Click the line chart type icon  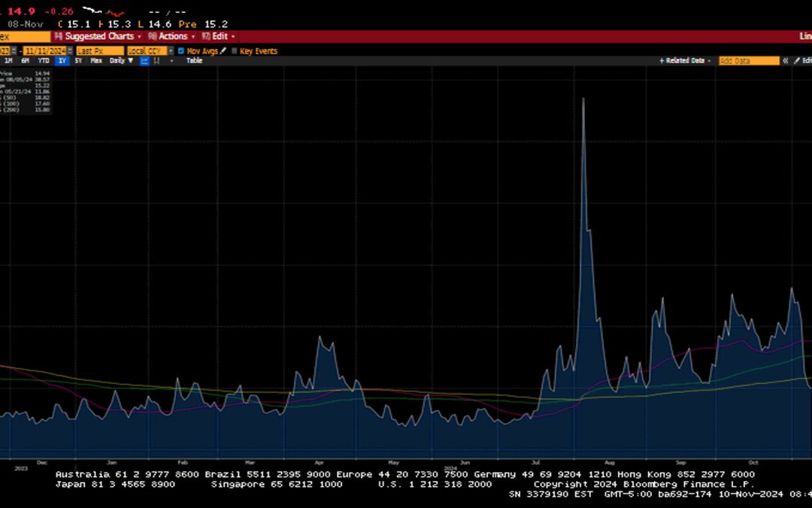pos(144,60)
